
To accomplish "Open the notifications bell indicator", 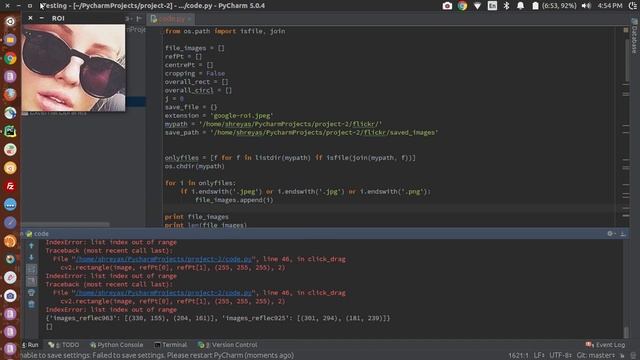I will coord(520,6).
